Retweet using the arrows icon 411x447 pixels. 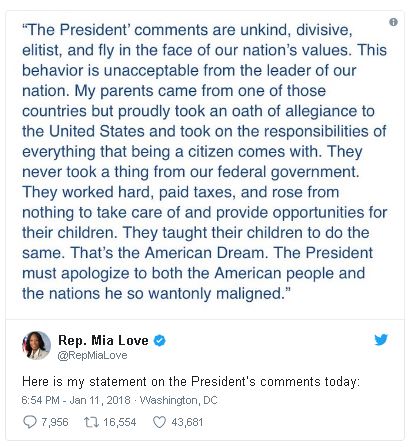91,422
